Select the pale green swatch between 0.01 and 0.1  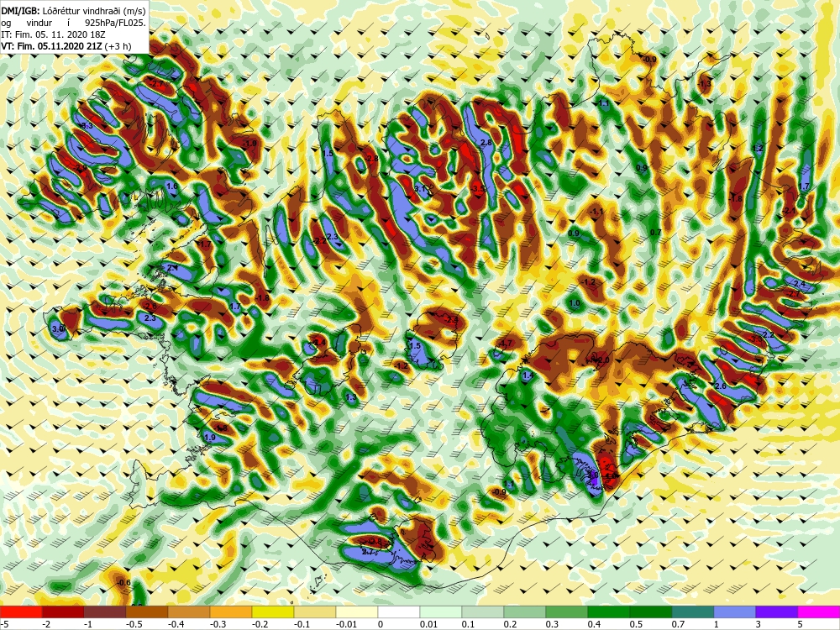point(441,612)
